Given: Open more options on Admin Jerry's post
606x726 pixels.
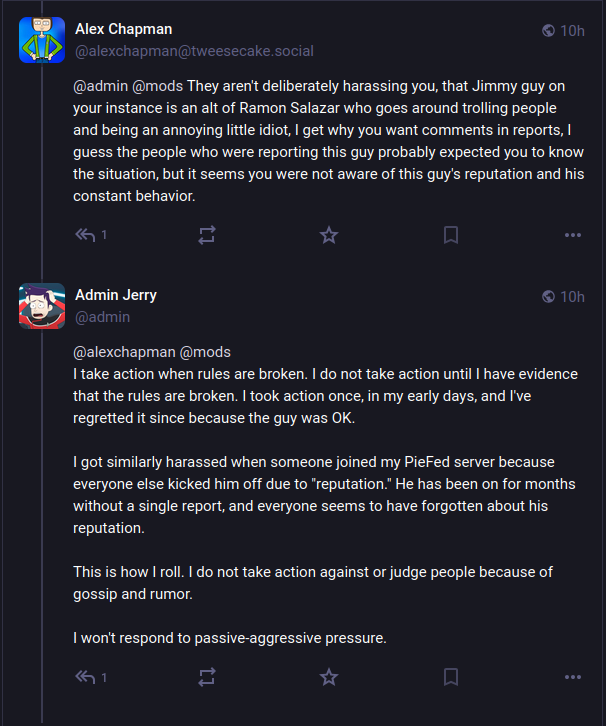Looking at the screenshot, I should [572, 677].
